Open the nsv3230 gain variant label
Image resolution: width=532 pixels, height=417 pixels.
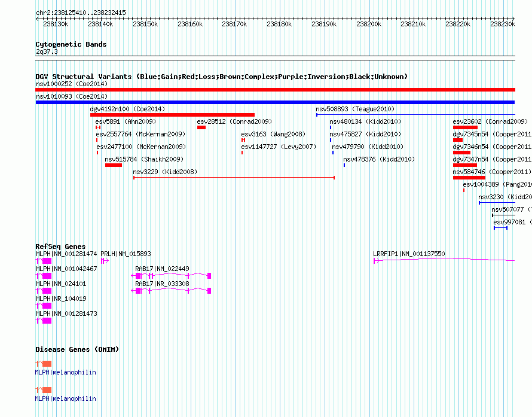[x=505, y=197]
